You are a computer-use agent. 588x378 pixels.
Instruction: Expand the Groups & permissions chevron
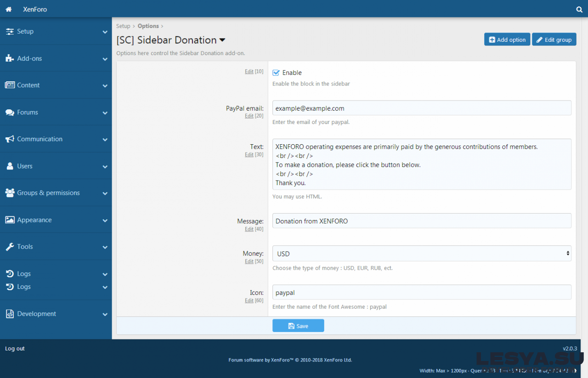105,193
